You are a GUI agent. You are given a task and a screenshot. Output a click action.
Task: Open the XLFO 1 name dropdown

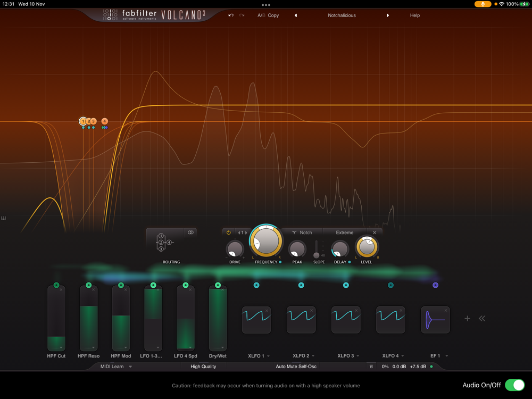268,356
